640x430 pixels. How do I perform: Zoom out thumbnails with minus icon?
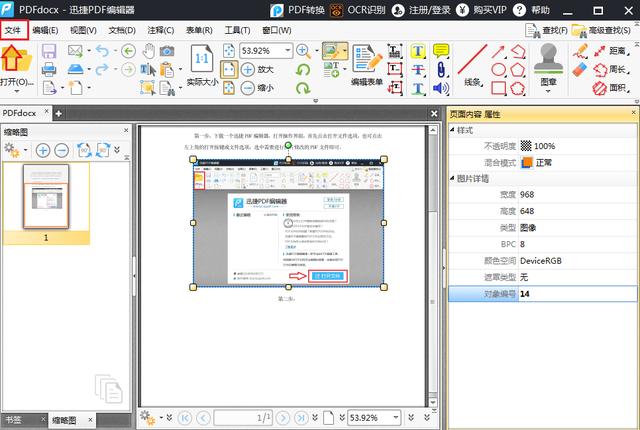[62, 151]
